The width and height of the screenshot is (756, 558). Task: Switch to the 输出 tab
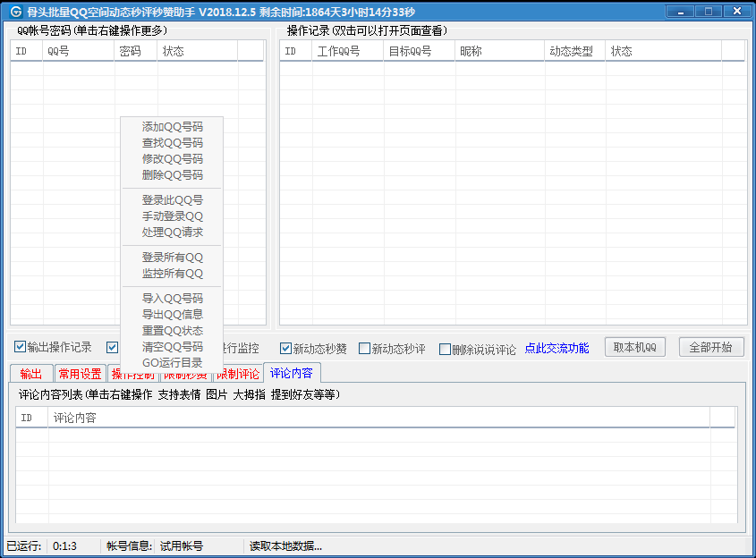[30, 374]
